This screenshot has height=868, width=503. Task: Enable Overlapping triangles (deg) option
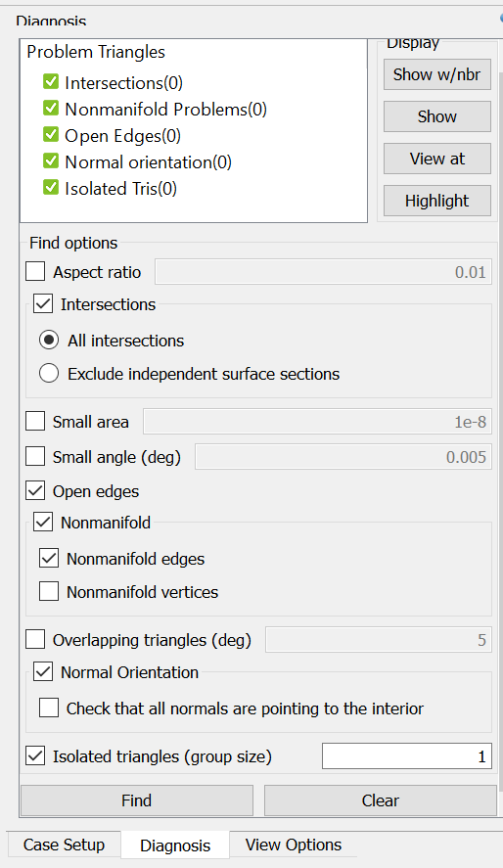tap(35, 639)
